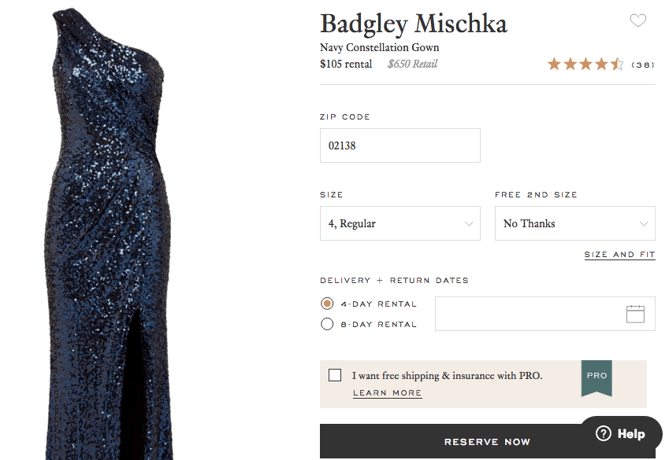This screenshot has height=460, width=669.
Task: Click the heart favorite icon
Action: point(637,21)
